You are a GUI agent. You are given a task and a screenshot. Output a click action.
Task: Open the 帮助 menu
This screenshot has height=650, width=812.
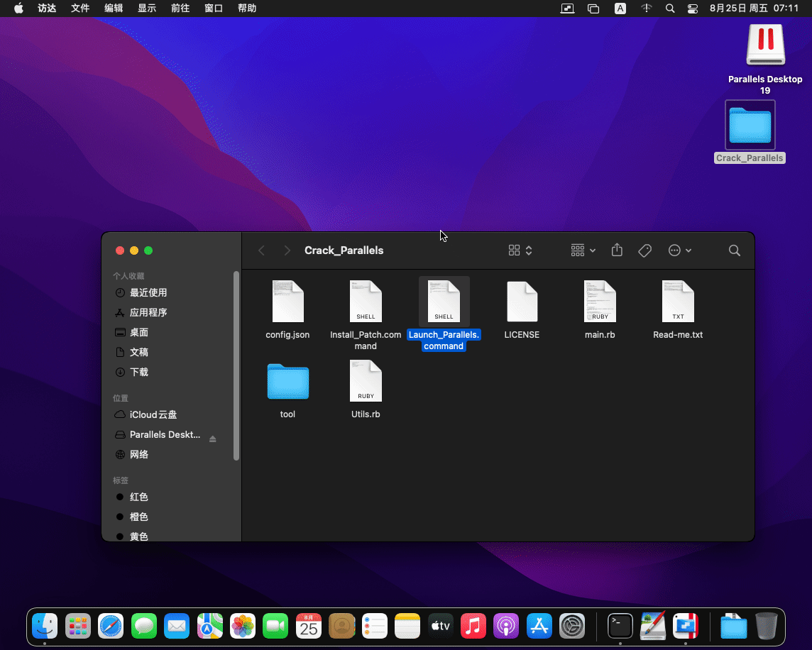pos(247,9)
